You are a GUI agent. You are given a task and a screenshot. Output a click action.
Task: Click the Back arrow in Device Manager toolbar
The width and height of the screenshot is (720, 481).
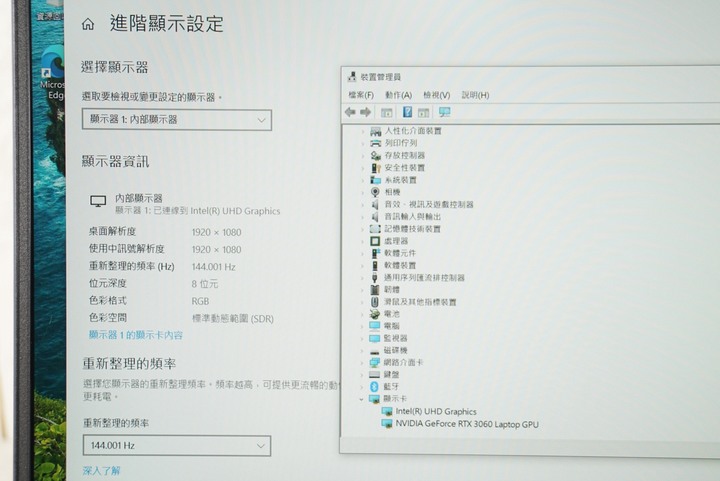[350, 112]
